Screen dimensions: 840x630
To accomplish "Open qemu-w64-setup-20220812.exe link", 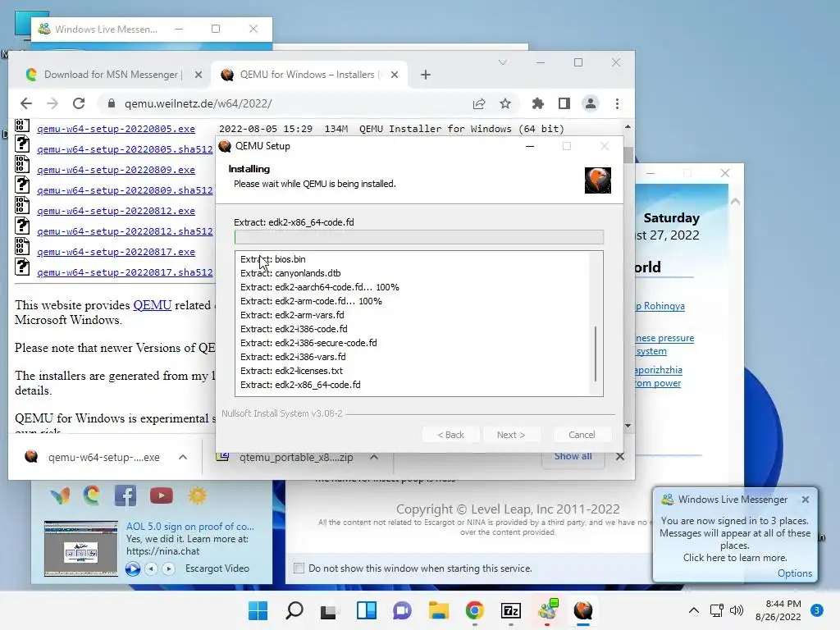I will 116,211.
